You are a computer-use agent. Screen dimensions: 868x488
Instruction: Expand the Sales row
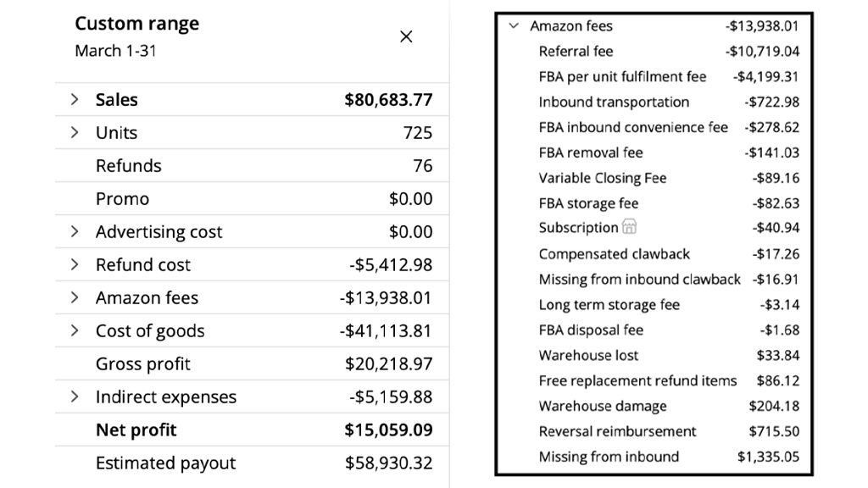75,100
